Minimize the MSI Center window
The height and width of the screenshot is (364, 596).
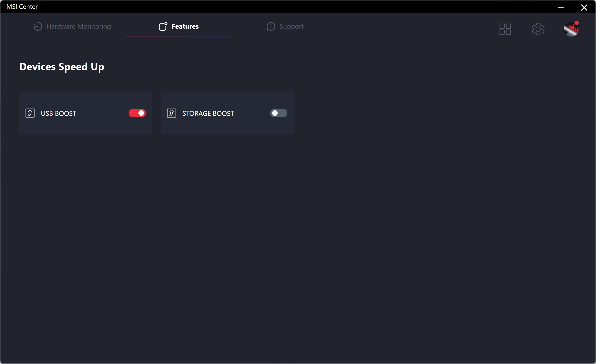tap(561, 8)
